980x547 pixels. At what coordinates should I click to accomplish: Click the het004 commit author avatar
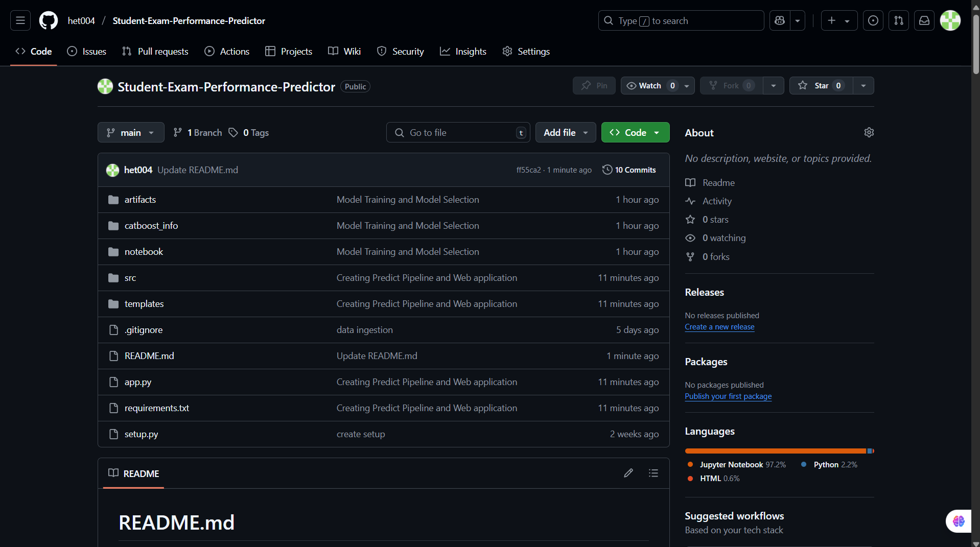(112, 170)
